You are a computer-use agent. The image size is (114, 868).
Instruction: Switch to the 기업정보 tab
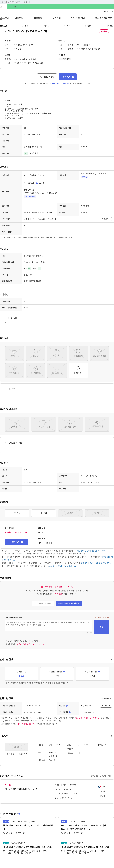[109, 26]
